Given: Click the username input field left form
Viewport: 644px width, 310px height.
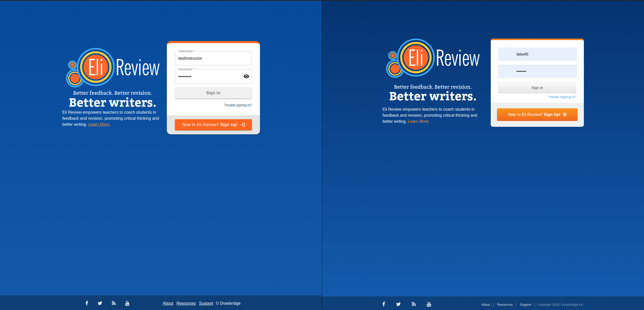Looking at the screenshot, I should 213,58.
